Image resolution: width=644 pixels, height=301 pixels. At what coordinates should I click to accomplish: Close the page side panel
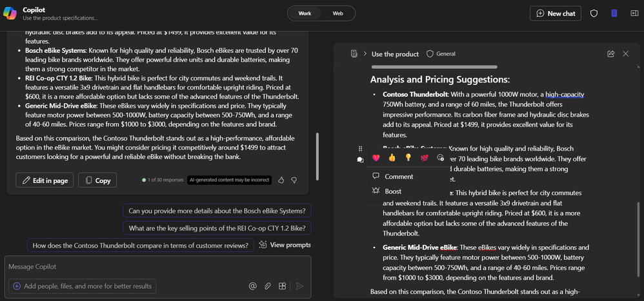(625, 53)
